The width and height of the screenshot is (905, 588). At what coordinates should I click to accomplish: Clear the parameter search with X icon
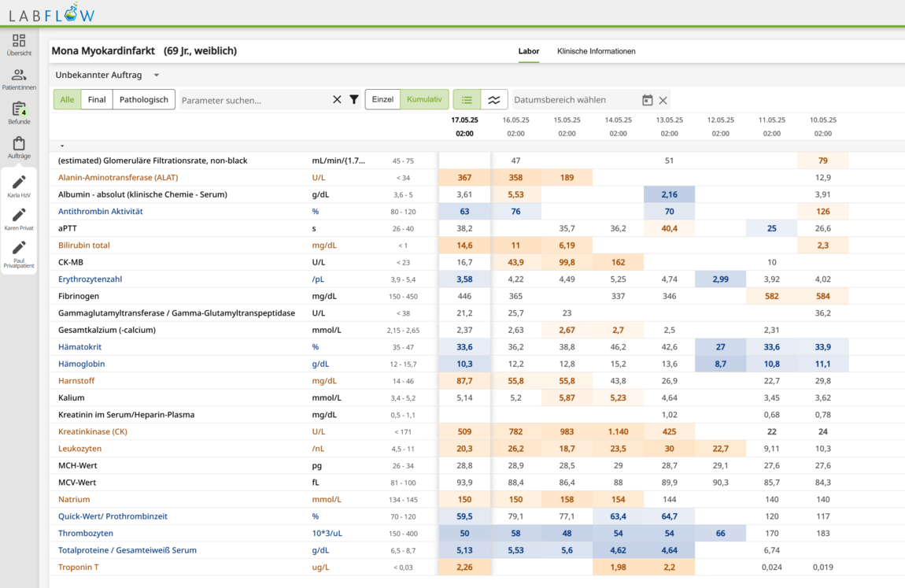point(337,100)
